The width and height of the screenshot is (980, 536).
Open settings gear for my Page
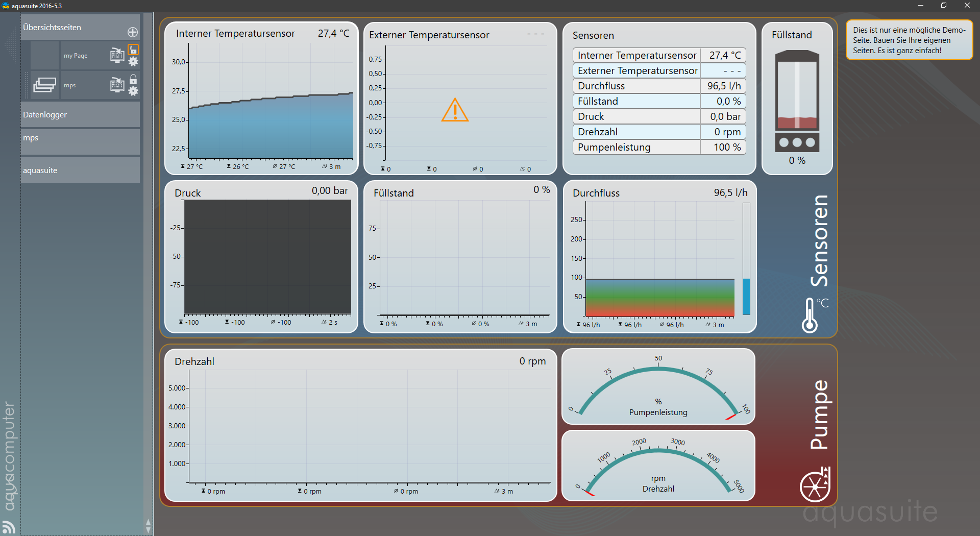pyautogui.click(x=133, y=62)
